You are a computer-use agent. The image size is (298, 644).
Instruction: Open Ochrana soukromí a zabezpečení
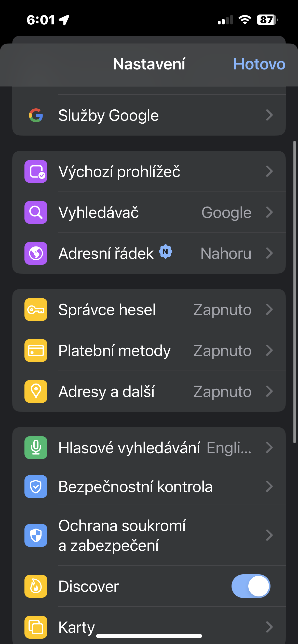(122, 535)
